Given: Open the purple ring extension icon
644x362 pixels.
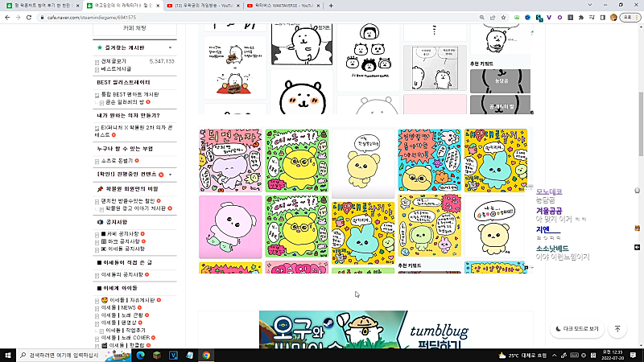Looking at the screenshot, I should pos(559,18).
